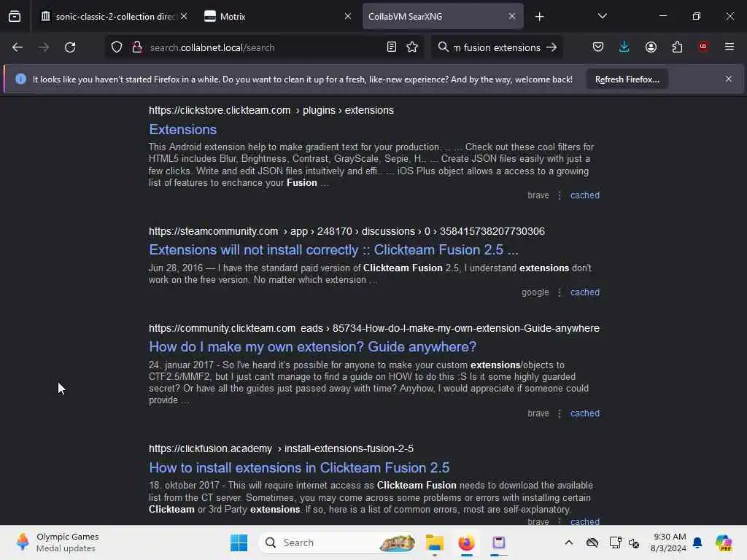The image size is (747, 560).
Task: Click Firefox icon in taskbar
Action: point(466,542)
